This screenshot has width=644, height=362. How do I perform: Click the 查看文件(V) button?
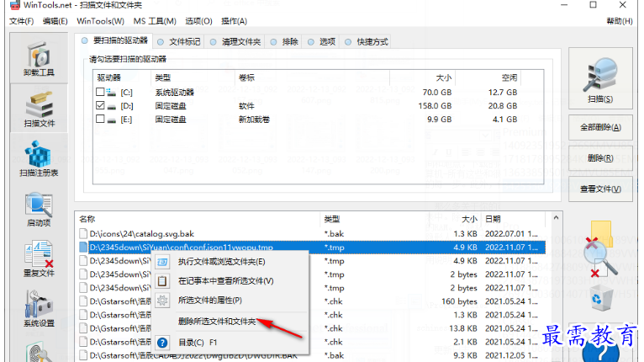pyautogui.click(x=600, y=189)
